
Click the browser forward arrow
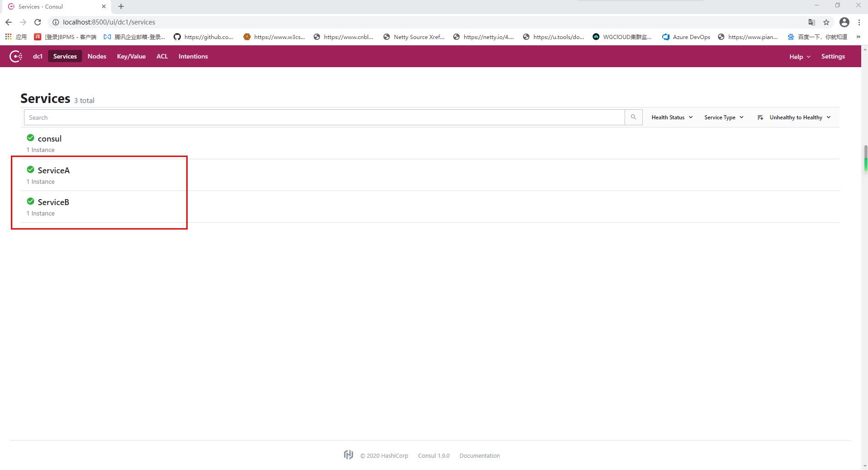[23, 22]
